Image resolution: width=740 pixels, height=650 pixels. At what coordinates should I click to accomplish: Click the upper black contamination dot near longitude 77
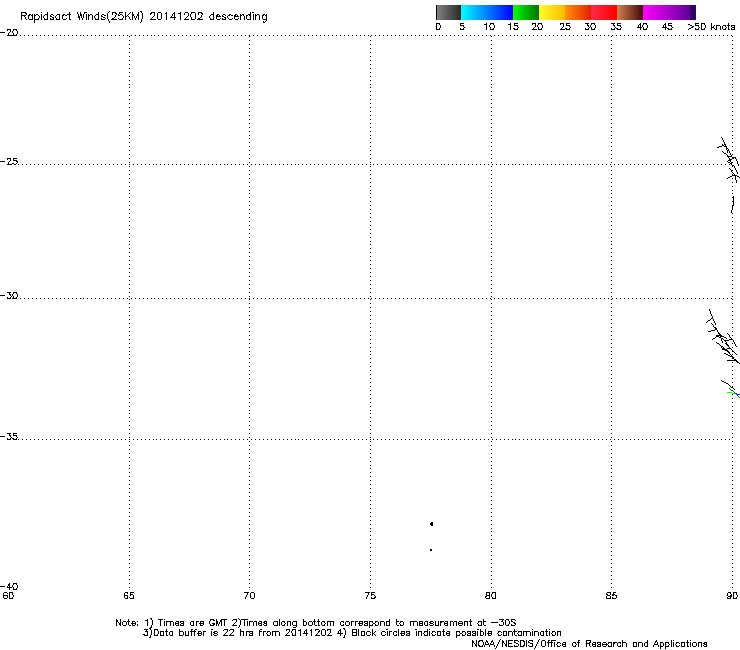(431, 524)
